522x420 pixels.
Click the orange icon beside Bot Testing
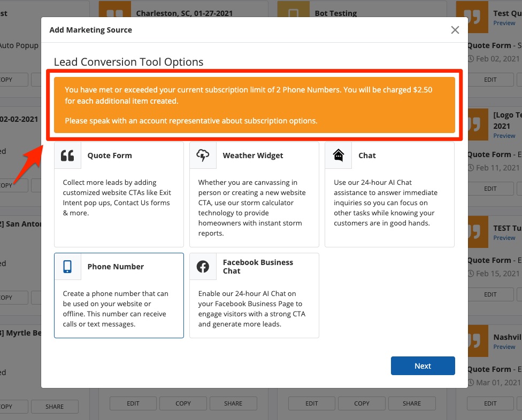[293, 14]
